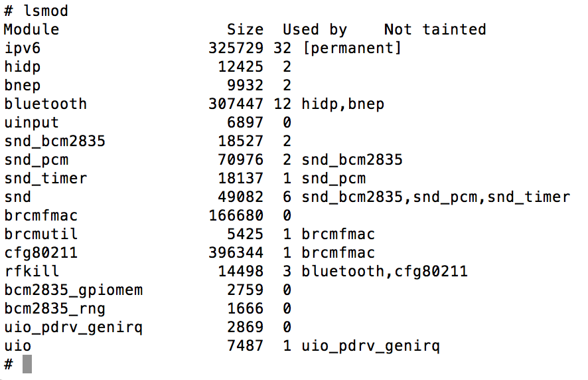Click the cfg80211 module name

(x=41, y=252)
